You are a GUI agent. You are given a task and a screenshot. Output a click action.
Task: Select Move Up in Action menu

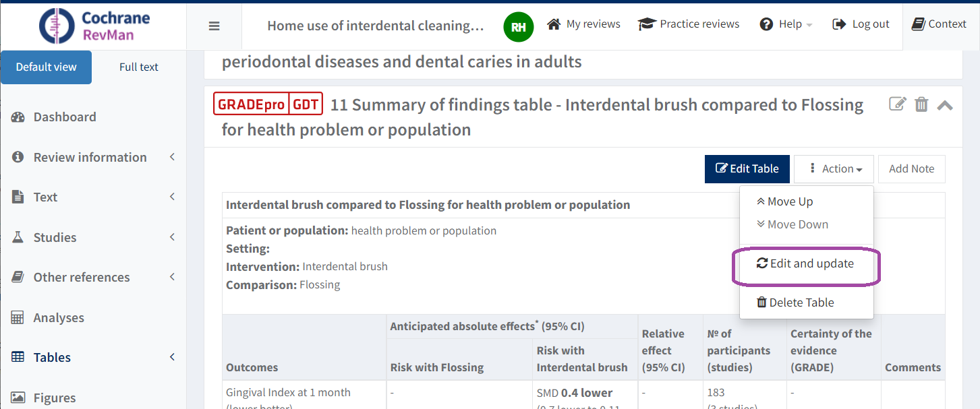pyautogui.click(x=785, y=201)
